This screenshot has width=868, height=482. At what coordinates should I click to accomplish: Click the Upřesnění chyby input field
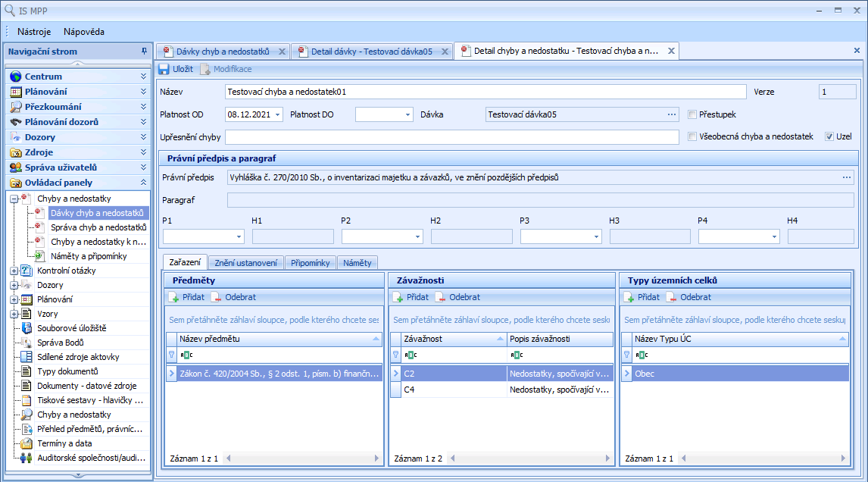pos(451,137)
